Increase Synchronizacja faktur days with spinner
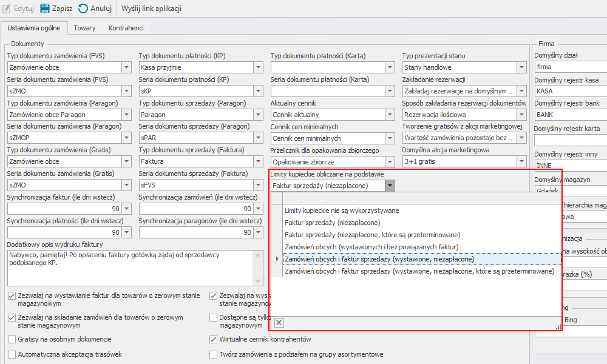607x364 pixels. tap(126, 206)
